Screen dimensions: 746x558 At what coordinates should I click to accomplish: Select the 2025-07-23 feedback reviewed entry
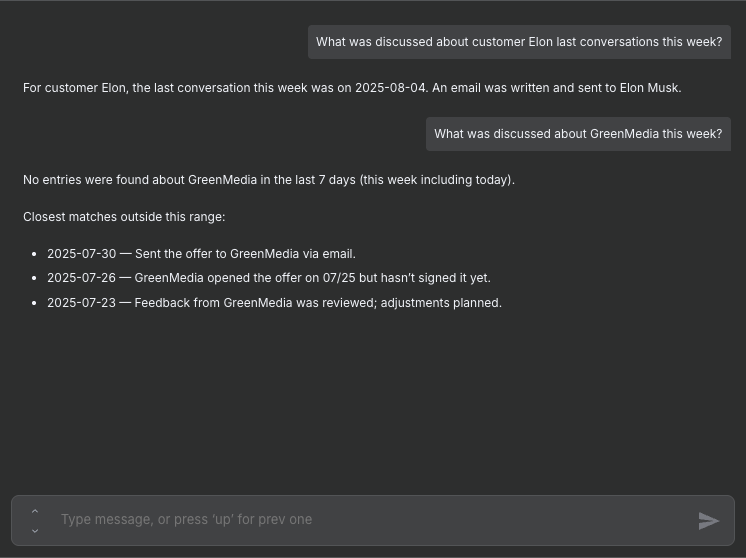click(x=274, y=303)
